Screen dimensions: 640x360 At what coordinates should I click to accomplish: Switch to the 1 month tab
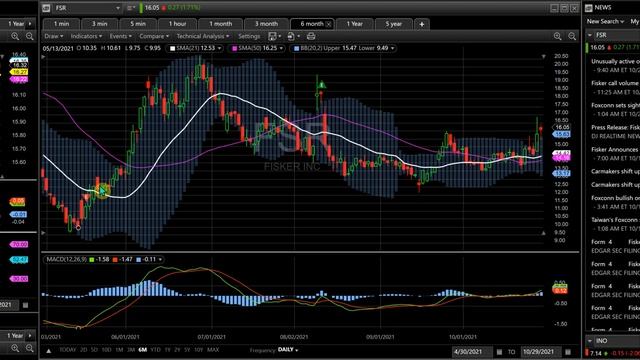point(220,24)
